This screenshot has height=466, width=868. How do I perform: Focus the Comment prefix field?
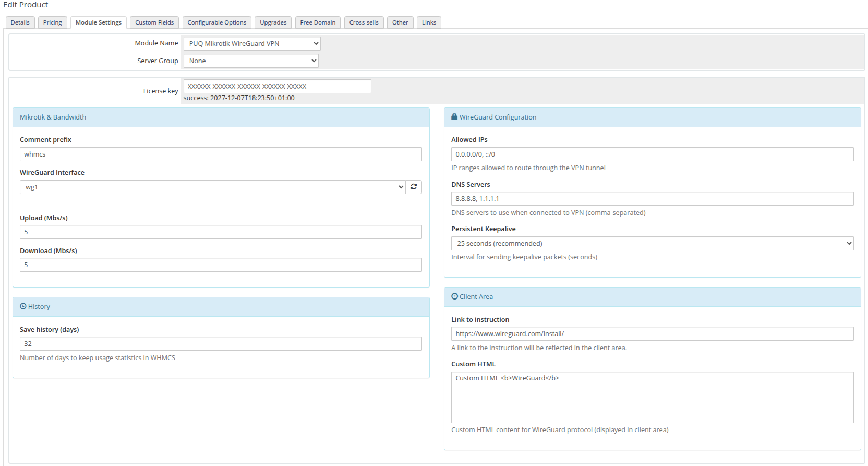(221, 154)
